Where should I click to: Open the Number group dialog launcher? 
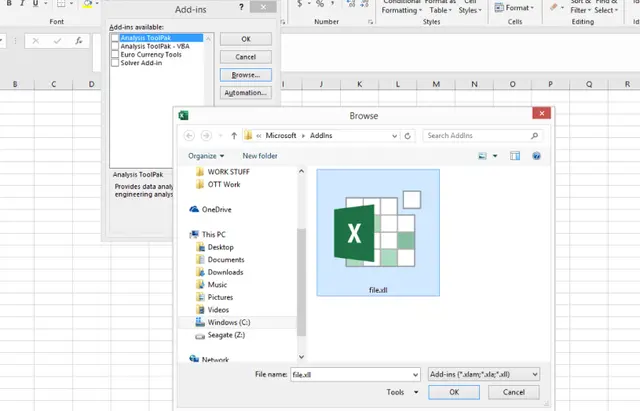coord(371,22)
